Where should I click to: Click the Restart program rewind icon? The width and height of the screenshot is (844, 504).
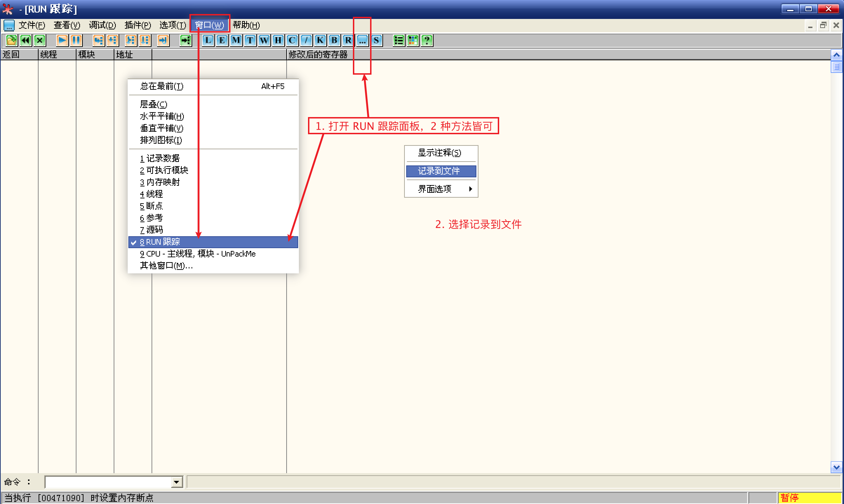pos(26,40)
